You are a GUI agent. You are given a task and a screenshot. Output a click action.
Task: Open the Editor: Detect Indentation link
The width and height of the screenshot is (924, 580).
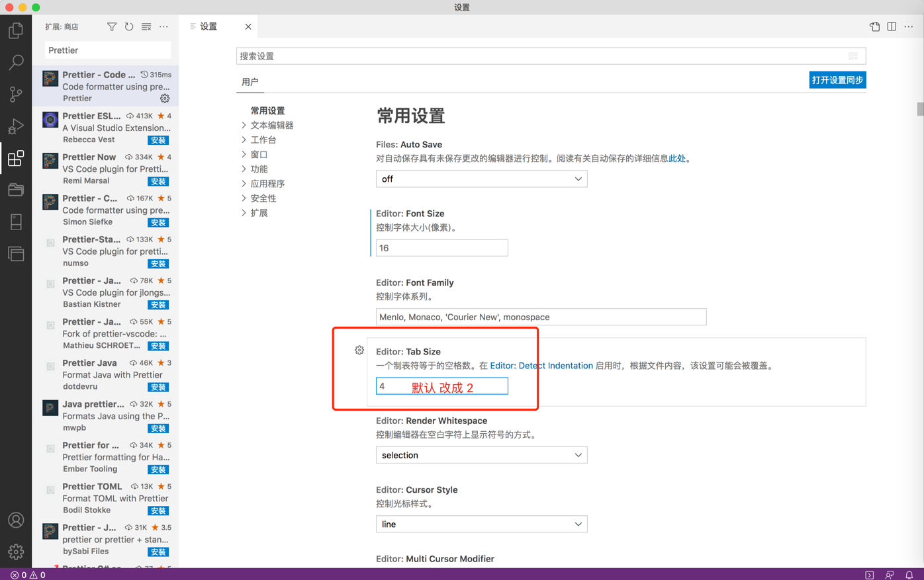pyautogui.click(x=541, y=365)
